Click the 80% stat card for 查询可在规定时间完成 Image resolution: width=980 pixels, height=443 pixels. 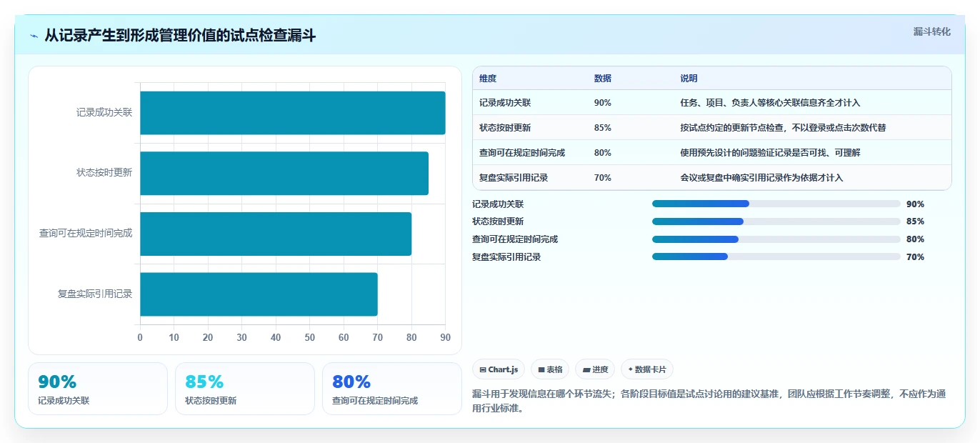392,389
